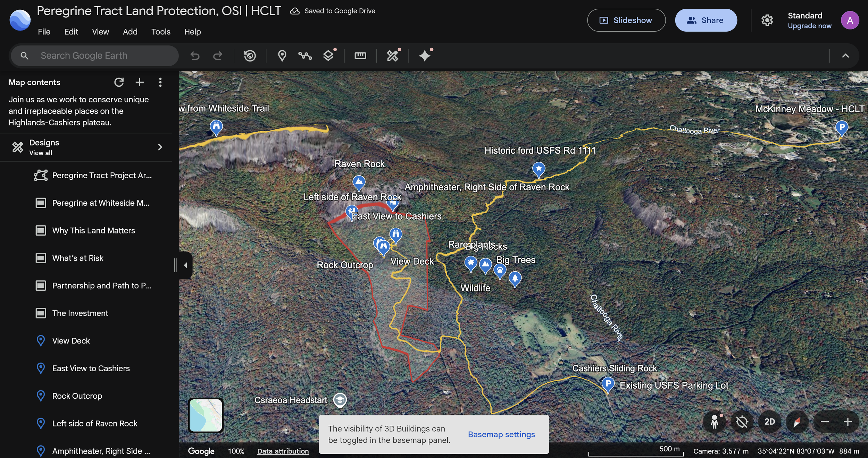Screen dimensions: 868x458
Task: Open the Map contents three-dot menu
Action: tap(160, 82)
